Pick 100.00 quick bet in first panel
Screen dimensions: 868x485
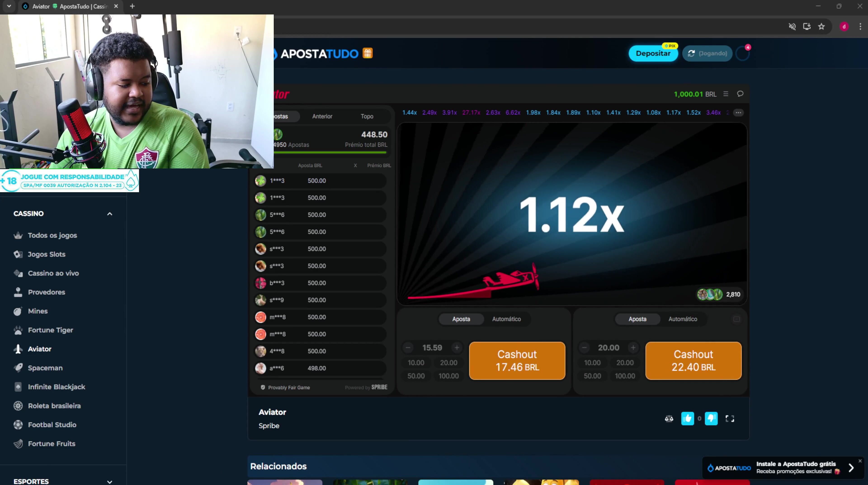point(448,376)
